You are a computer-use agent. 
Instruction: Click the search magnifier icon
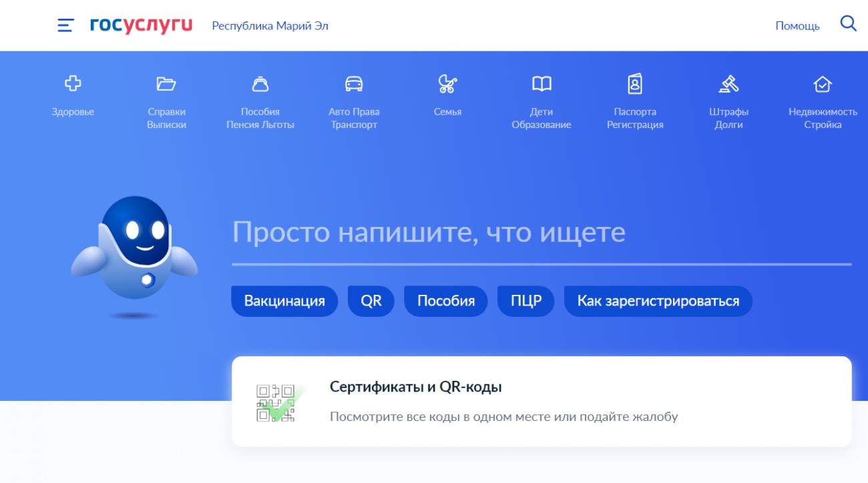(x=848, y=25)
